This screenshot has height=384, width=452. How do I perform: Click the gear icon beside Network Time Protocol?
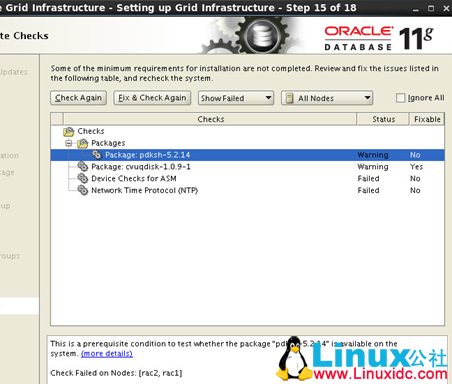(x=83, y=190)
